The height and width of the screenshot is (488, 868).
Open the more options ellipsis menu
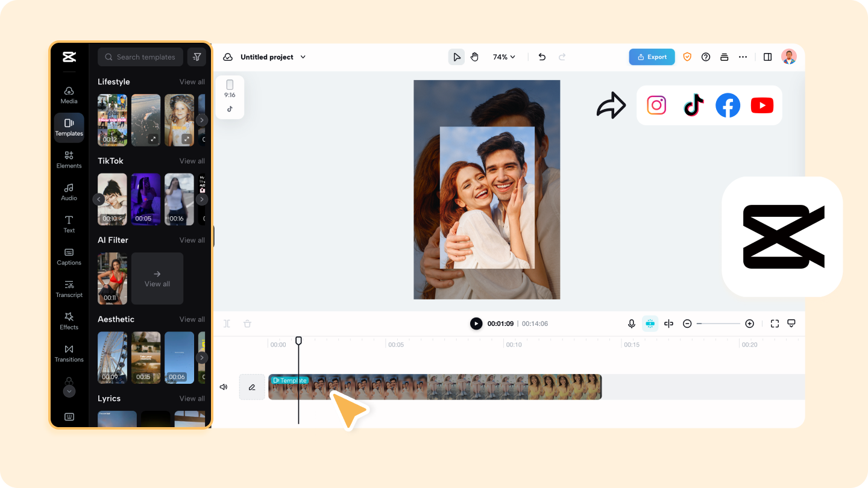[x=743, y=57]
